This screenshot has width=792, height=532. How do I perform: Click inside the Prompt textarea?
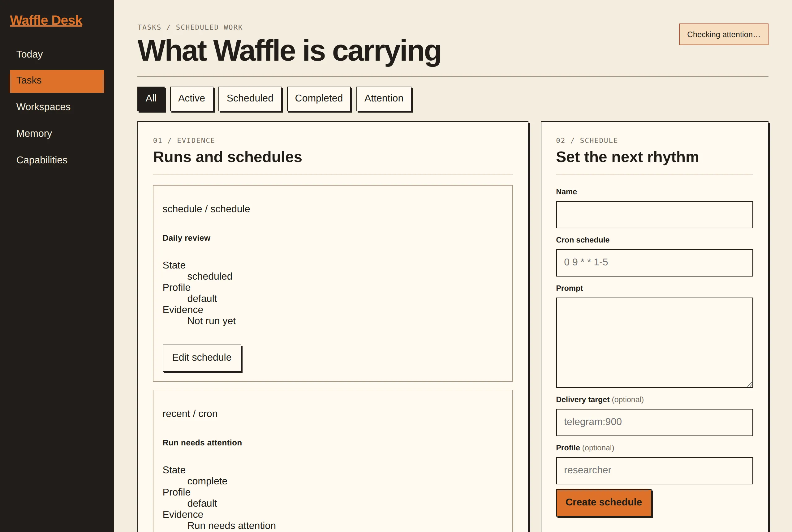point(654,342)
